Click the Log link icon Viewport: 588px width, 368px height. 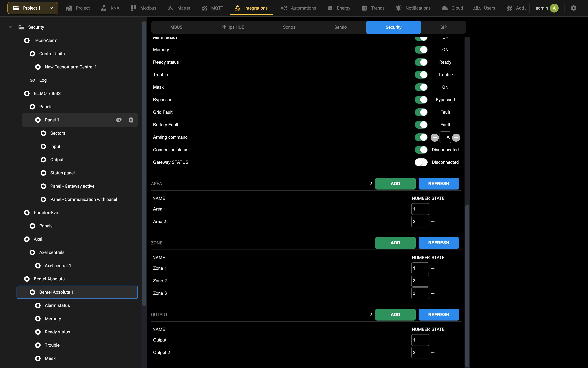(x=32, y=80)
